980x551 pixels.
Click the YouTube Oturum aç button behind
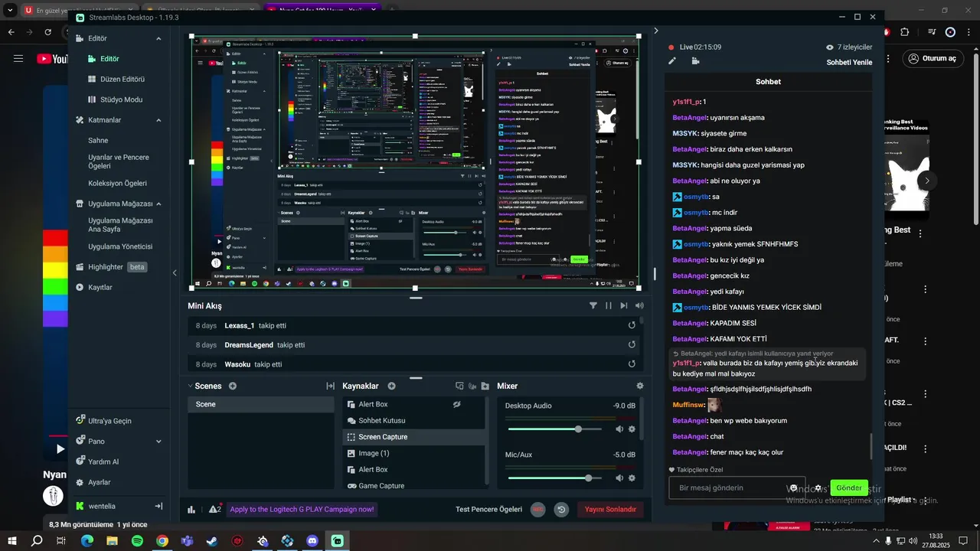[932, 59]
